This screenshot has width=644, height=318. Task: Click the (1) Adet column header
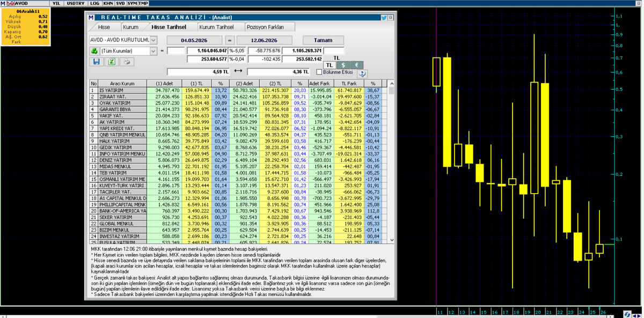pos(164,84)
